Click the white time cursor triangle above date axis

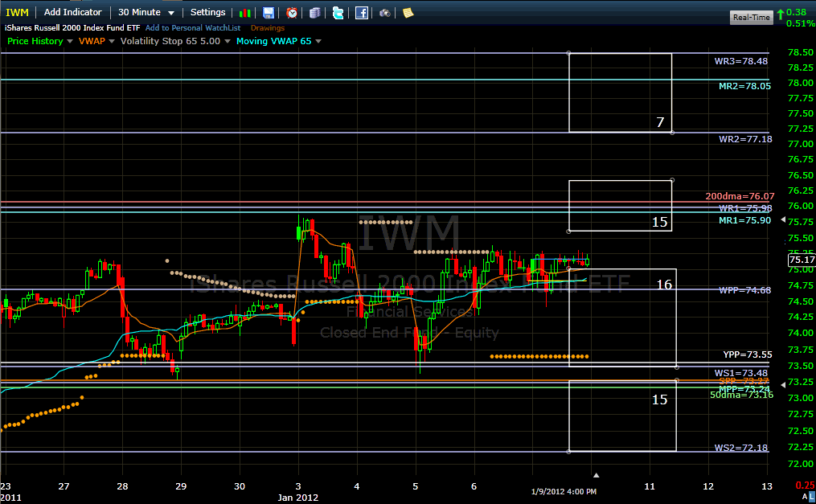(597, 475)
